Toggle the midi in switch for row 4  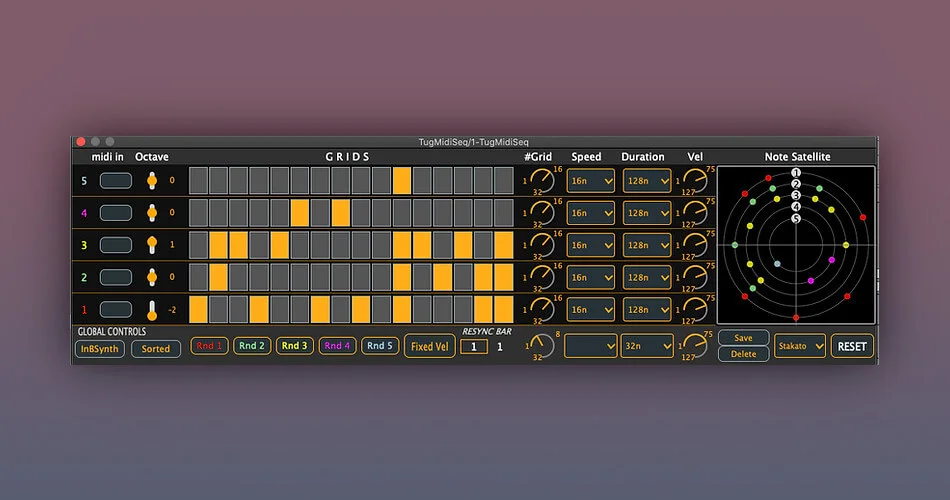pos(116,213)
